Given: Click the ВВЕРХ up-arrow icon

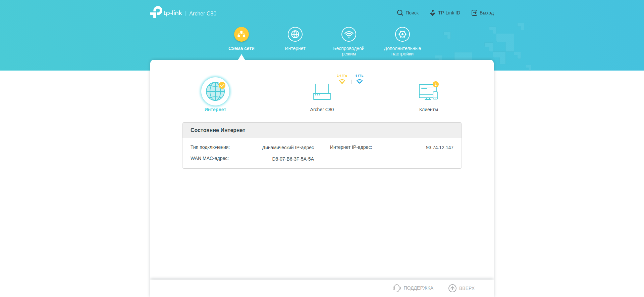Looking at the screenshot, I should (x=452, y=288).
